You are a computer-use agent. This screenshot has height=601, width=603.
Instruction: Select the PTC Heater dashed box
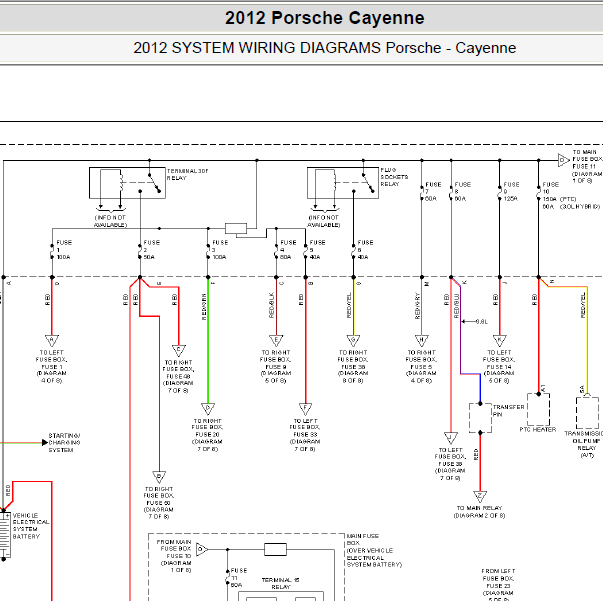pyautogui.click(x=538, y=408)
